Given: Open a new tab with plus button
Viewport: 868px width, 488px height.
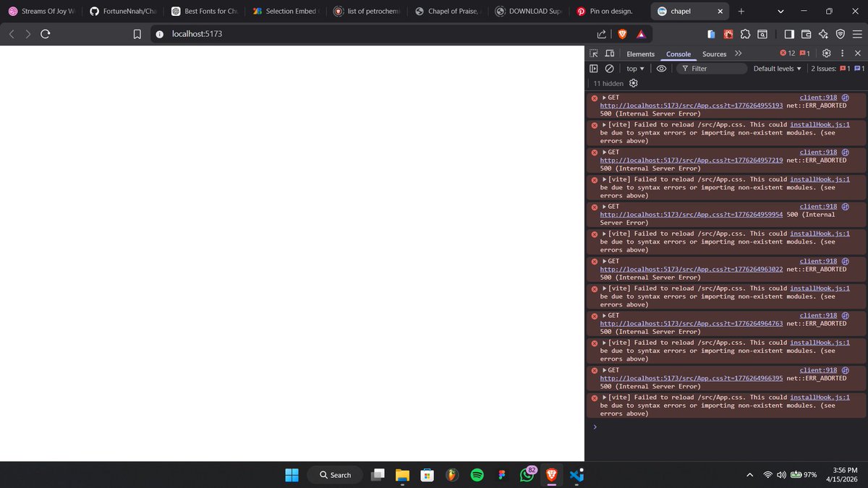Looking at the screenshot, I should coord(741,11).
